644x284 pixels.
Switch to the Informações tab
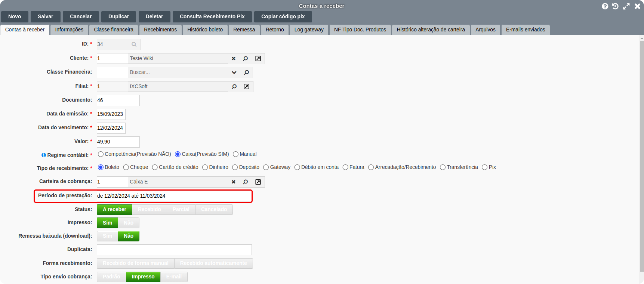pos(70,30)
